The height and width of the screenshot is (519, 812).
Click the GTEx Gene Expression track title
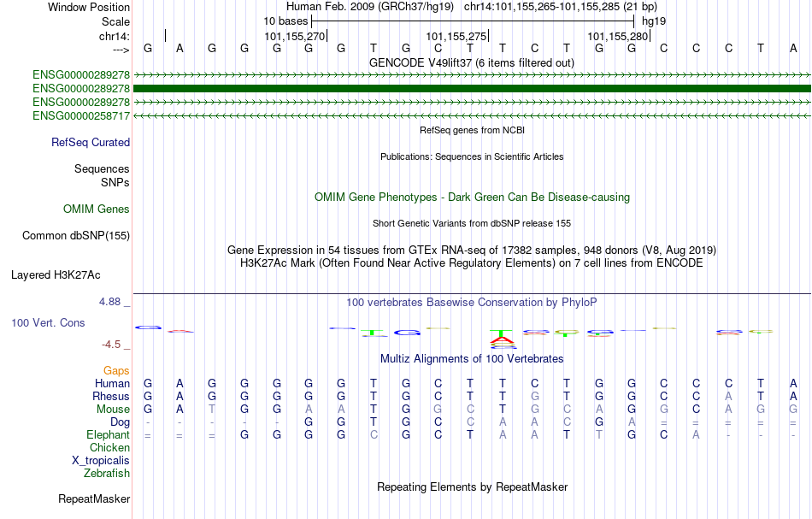click(472, 251)
